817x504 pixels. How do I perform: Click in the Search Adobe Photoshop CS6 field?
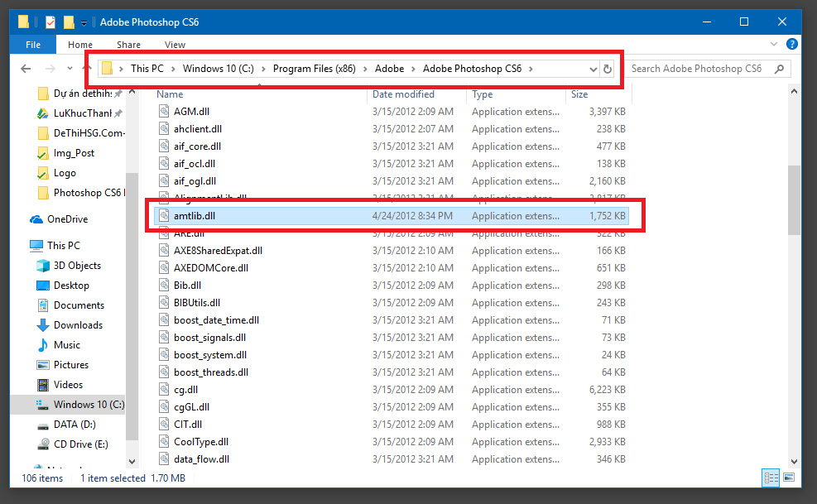tap(701, 69)
